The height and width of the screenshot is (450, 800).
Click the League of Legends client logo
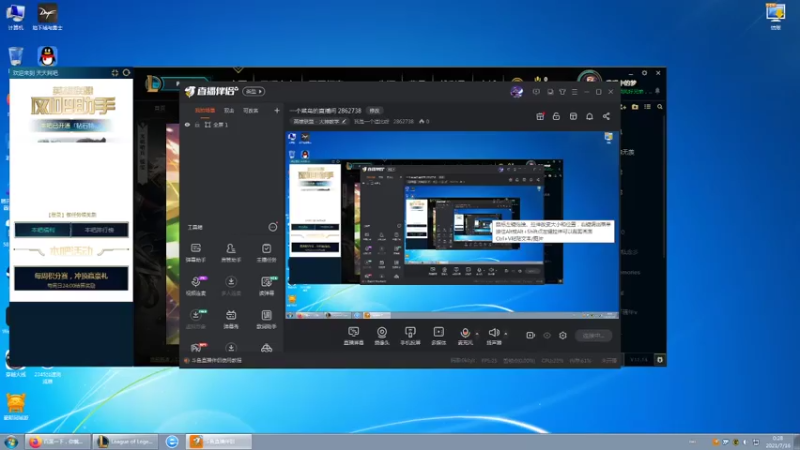pos(153,84)
